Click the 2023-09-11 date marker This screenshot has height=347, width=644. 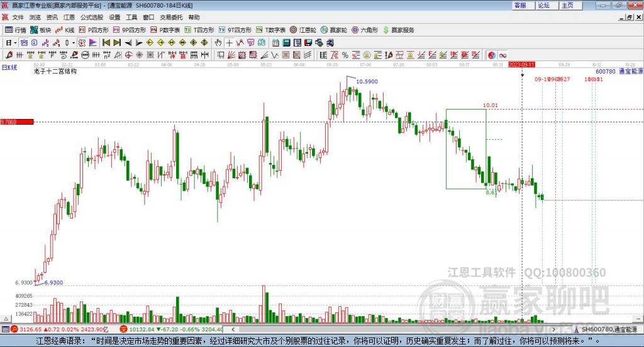(x=521, y=65)
